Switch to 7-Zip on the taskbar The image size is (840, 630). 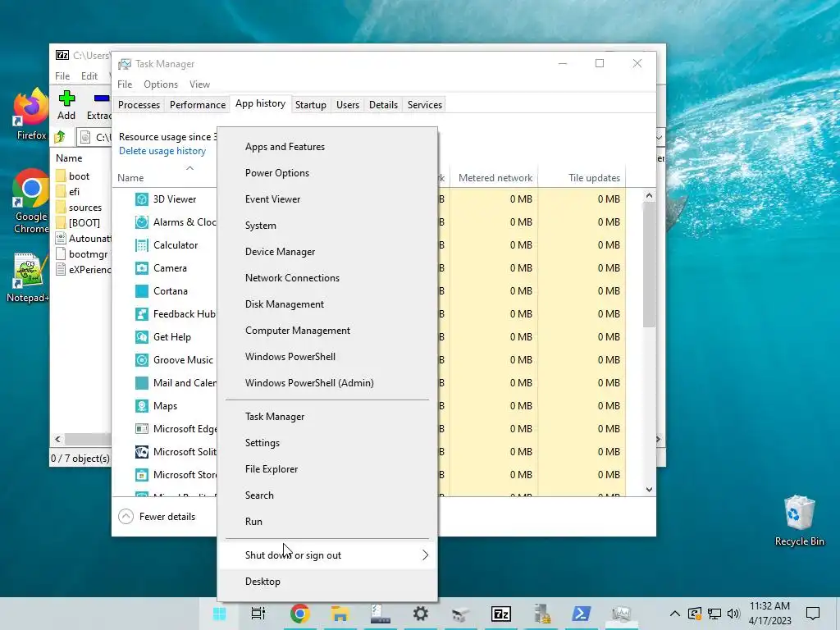click(501, 614)
